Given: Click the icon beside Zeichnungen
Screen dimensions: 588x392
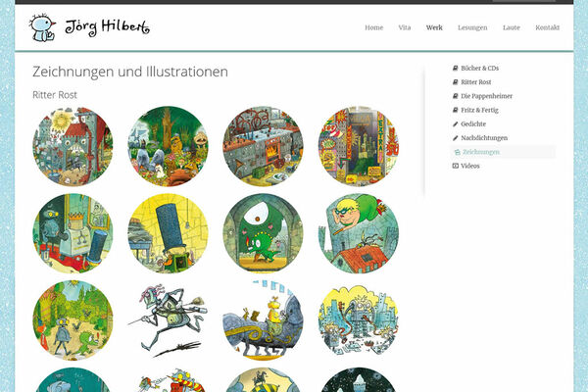Looking at the screenshot, I should [457, 152].
